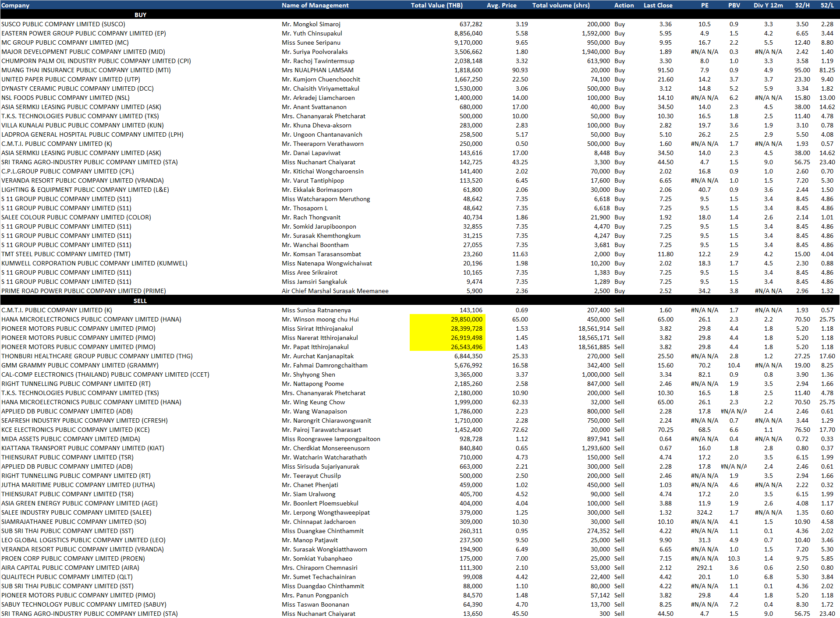The width and height of the screenshot is (840, 618).
Task: Click the Last Close column header
Action: tap(658, 5)
